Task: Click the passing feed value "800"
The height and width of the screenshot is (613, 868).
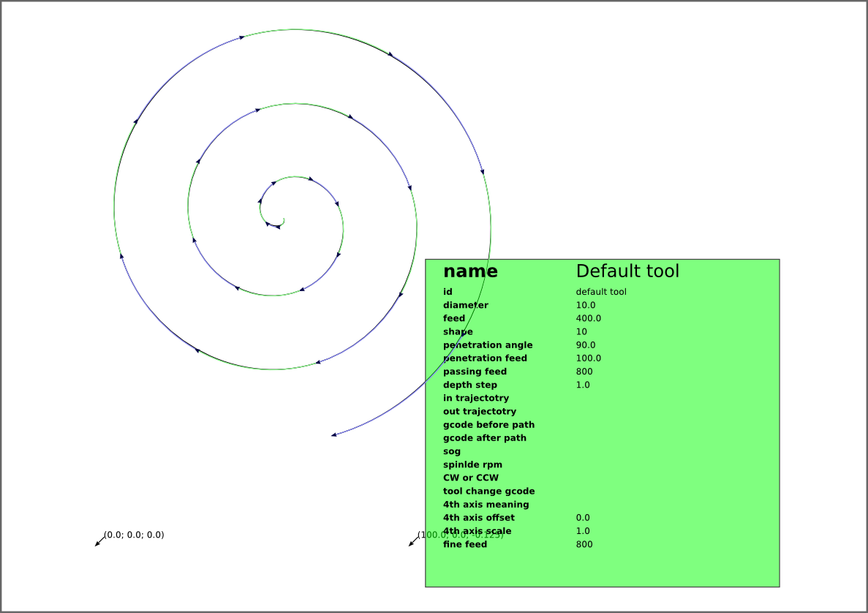Action: [x=584, y=372]
